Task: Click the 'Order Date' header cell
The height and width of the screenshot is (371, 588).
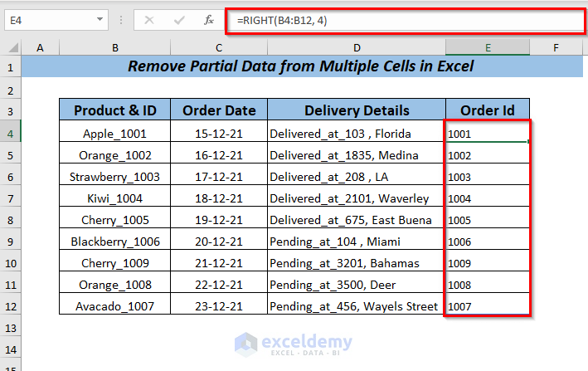Action: tap(219, 110)
